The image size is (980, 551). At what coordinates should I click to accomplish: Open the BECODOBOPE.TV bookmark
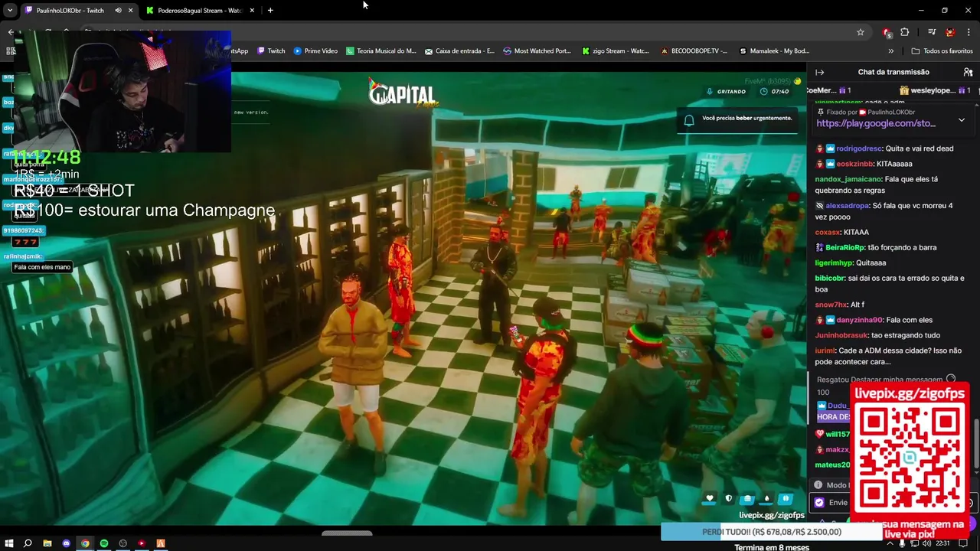pos(694,51)
